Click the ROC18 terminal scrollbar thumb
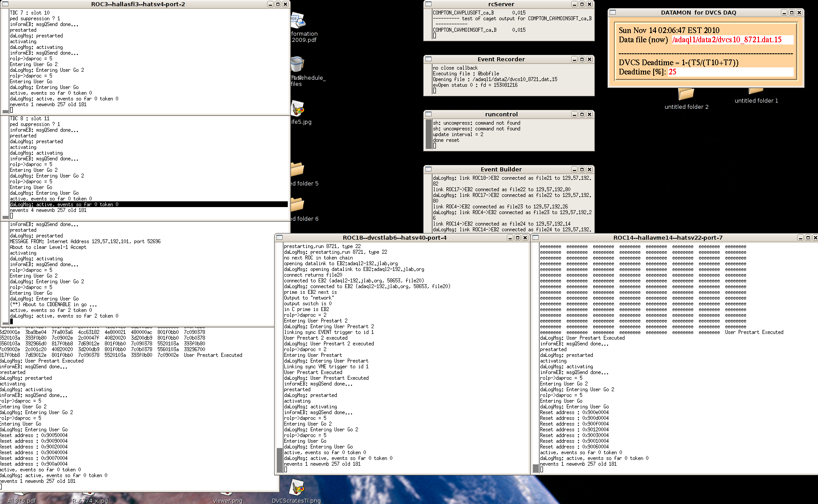818x504 pixels. tap(279, 460)
